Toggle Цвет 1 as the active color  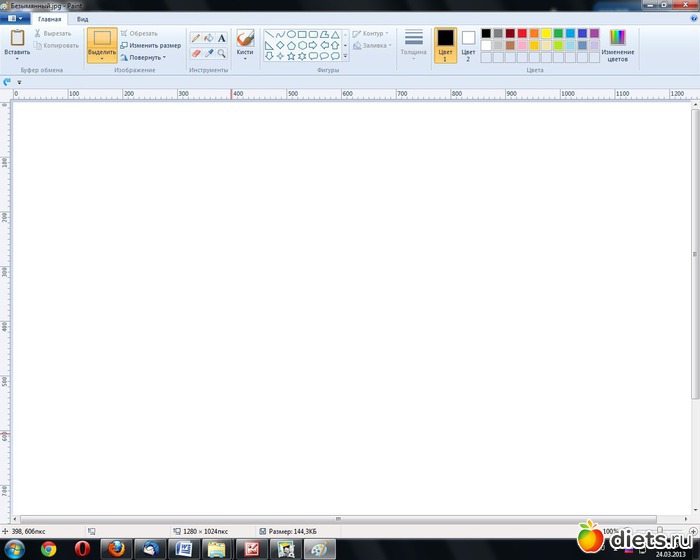(445, 44)
